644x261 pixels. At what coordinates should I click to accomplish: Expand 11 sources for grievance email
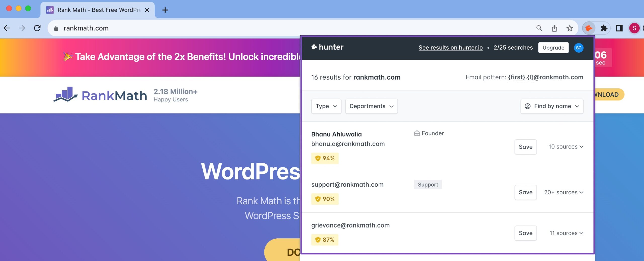[x=566, y=233]
